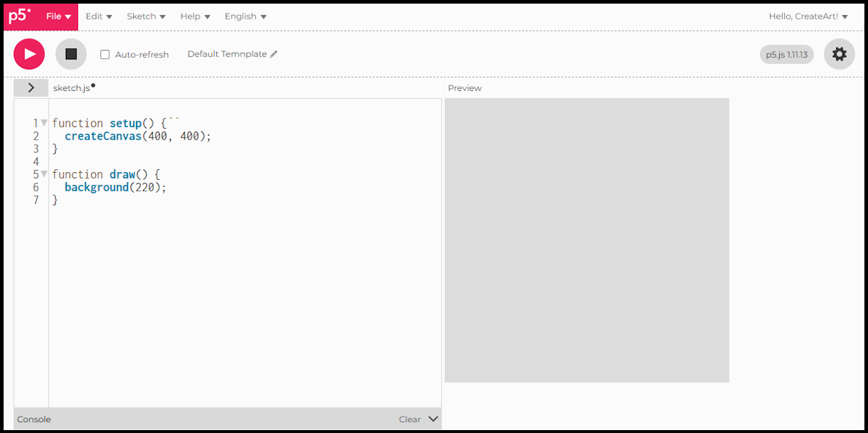
Task: Expand the sidebar file list chevron
Action: [x=31, y=87]
